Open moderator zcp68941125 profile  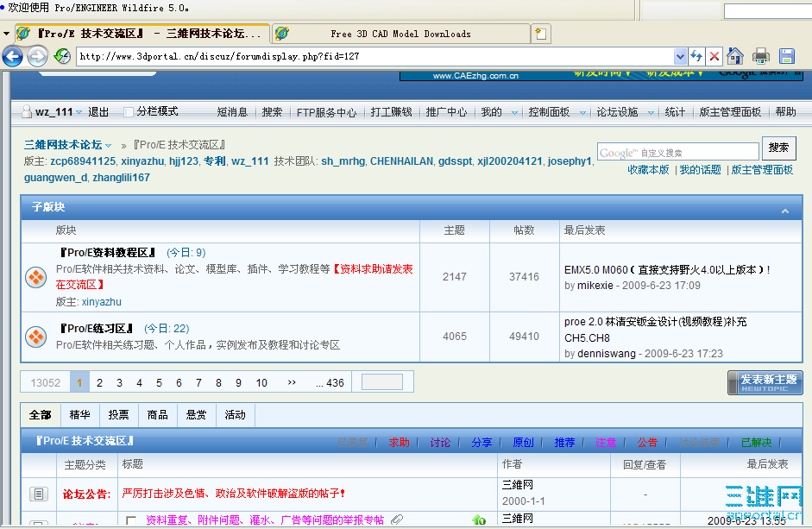click(83, 161)
